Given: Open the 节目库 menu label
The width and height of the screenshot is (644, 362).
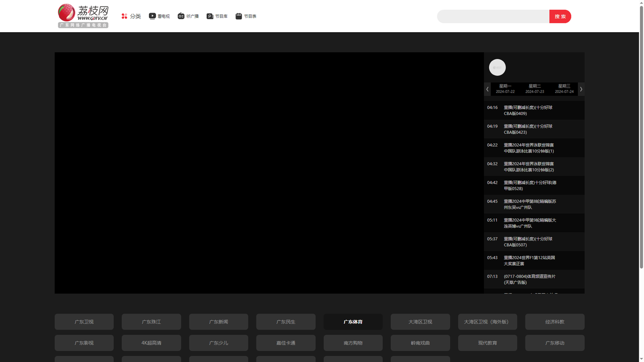Looking at the screenshot, I should click(221, 16).
